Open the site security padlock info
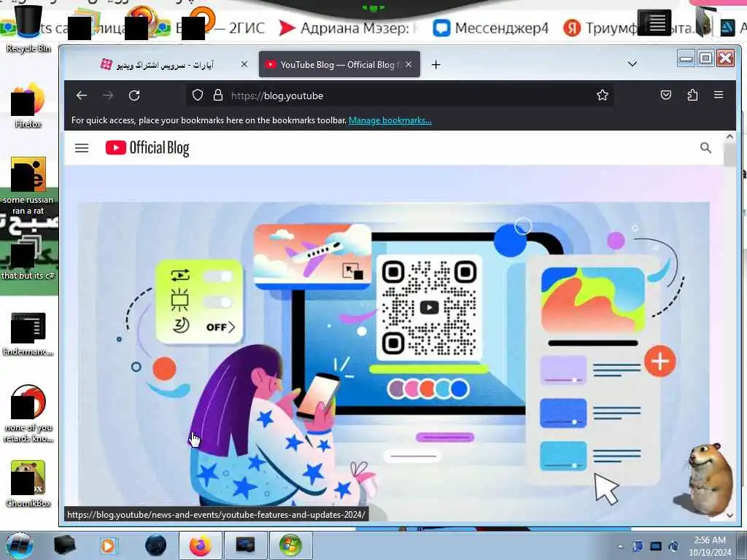Image resolution: width=747 pixels, height=560 pixels. click(217, 96)
